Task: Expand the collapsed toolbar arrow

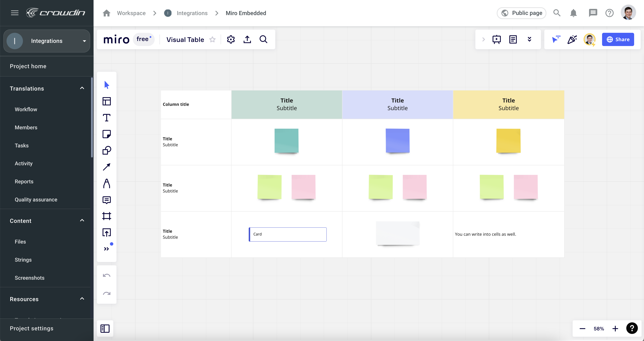Action: (x=484, y=39)
